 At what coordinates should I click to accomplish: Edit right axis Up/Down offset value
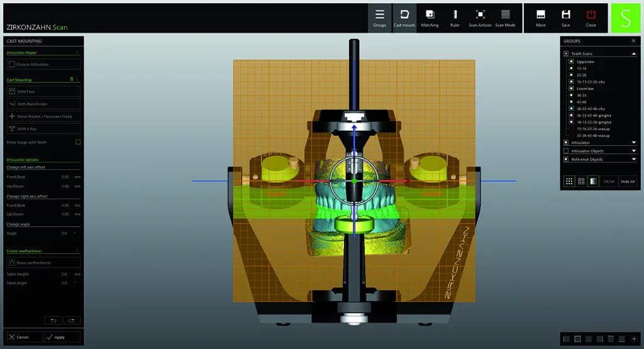click(x=65, y=214)
